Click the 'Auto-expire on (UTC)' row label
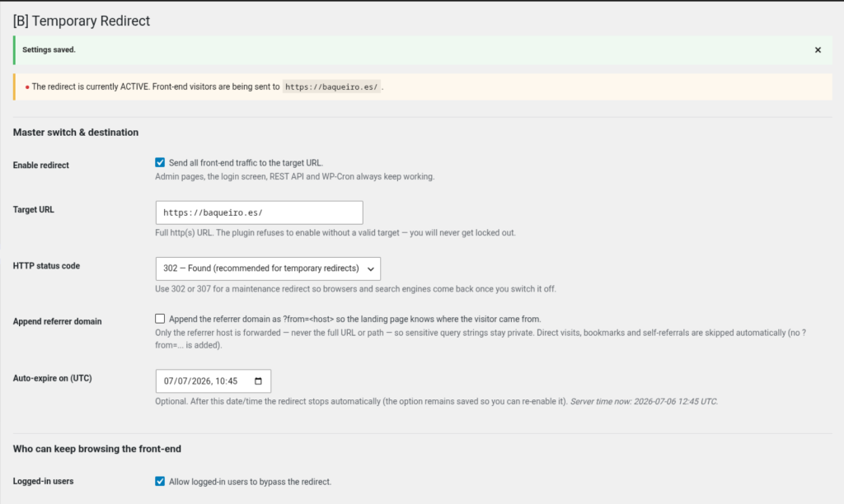The height and width of the screenshot is (504, 844). (52, 378)
